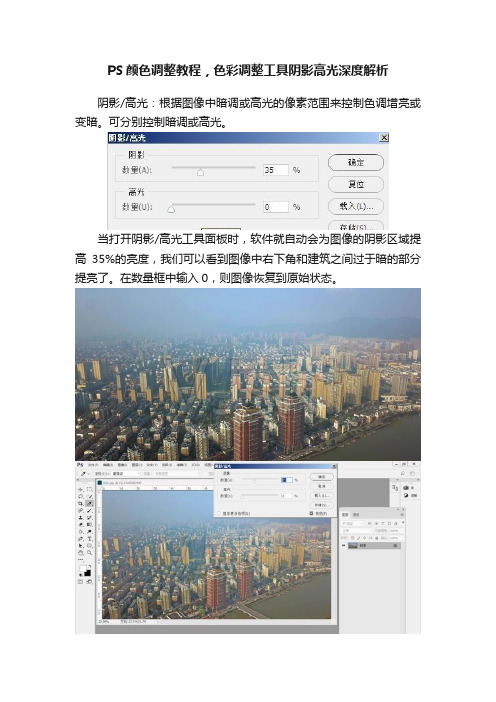The image size is (496, 702).
Task: Reset to default colors icon
Action: [x=81, y=575]
